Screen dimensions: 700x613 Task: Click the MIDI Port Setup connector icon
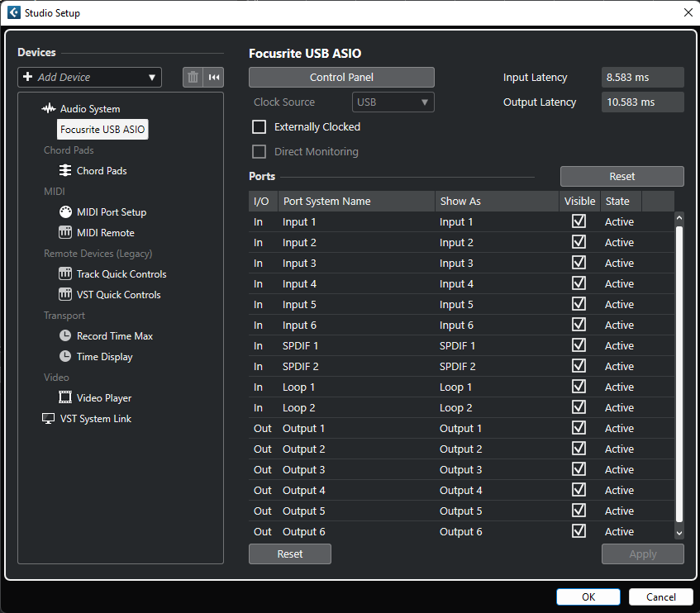tap(65, 212)
